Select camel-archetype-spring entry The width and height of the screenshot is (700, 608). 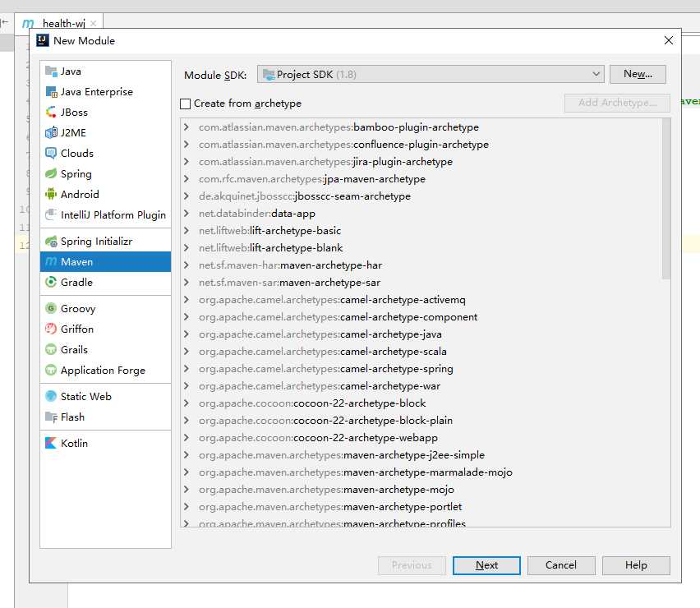pos(326,369)
